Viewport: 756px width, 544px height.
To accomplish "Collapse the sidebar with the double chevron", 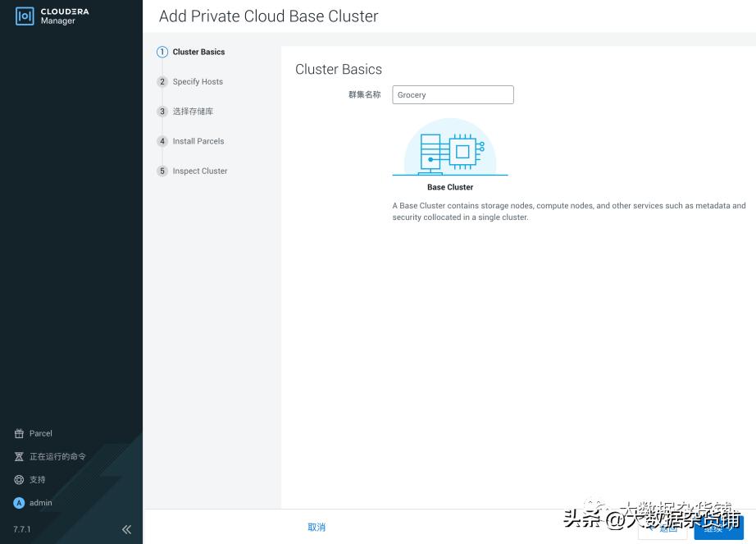I will click(126, 529).
